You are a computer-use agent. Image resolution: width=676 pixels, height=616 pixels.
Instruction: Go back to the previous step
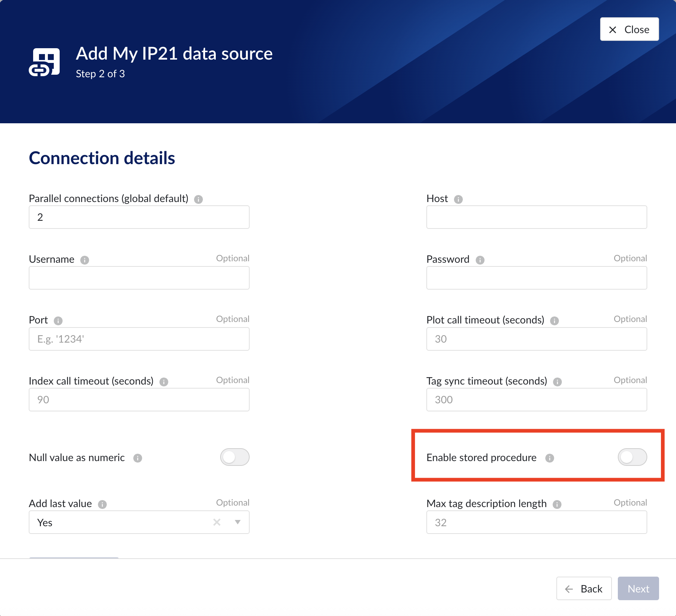tap(584, 588)
